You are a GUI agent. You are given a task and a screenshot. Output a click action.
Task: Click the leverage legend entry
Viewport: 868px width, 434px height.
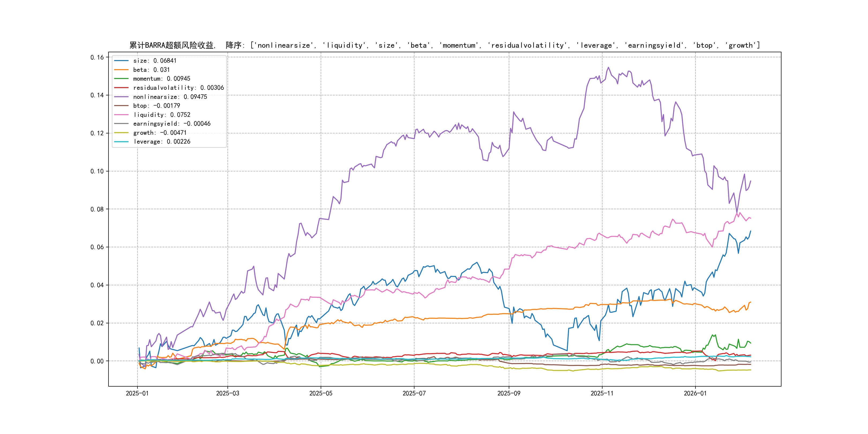[x=161, y=141]
